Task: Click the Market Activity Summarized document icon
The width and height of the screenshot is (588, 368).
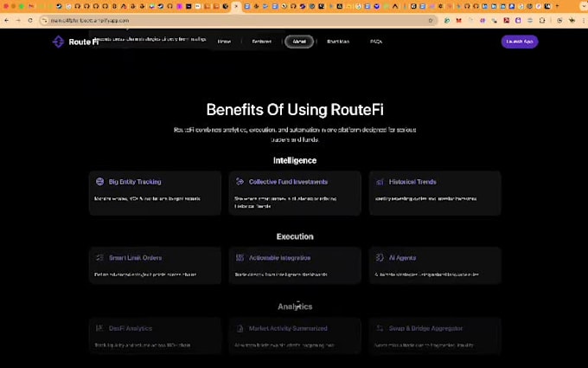Action: click(240, 328)
